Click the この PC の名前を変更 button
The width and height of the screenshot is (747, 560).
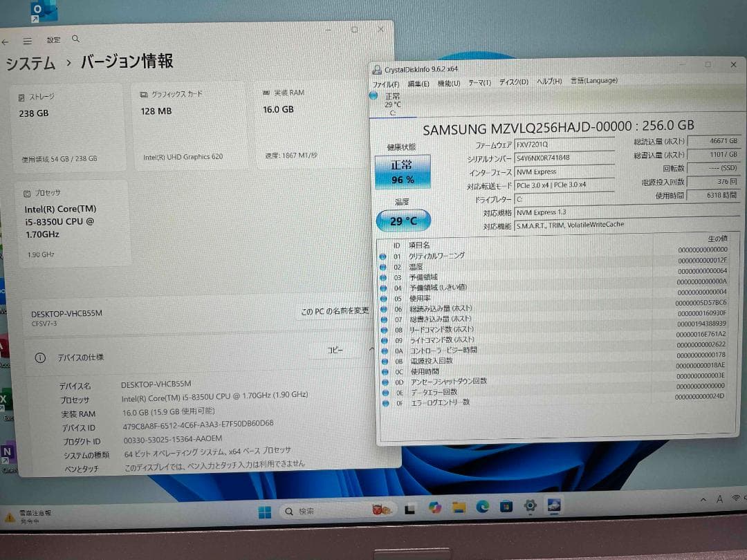tap(334, 311)
